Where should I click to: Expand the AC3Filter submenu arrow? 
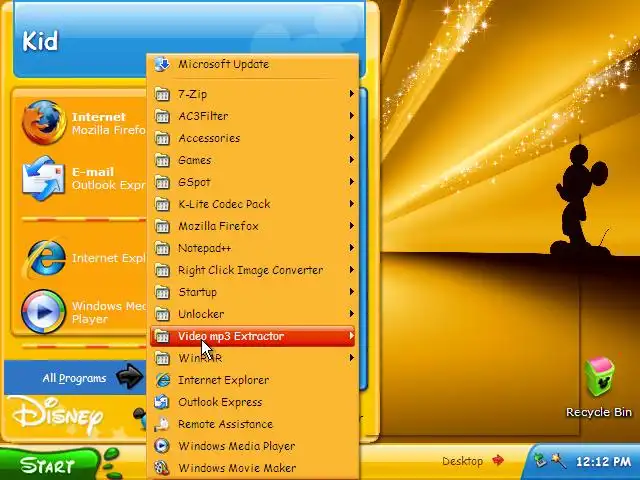click(351, 116)
